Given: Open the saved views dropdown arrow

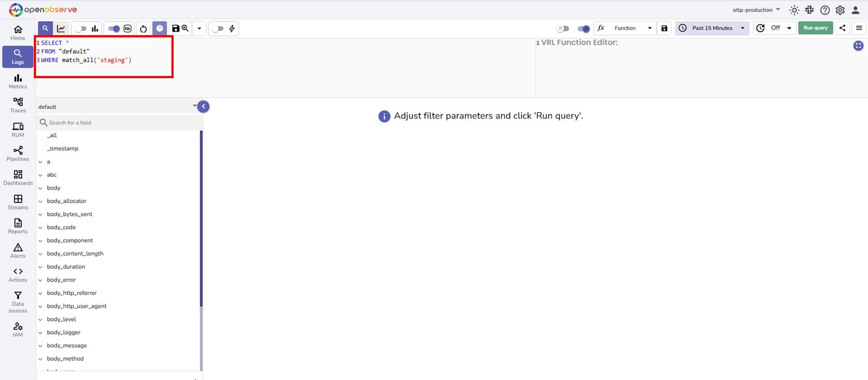Looking at the screenshot, I should tap(199, 29).
